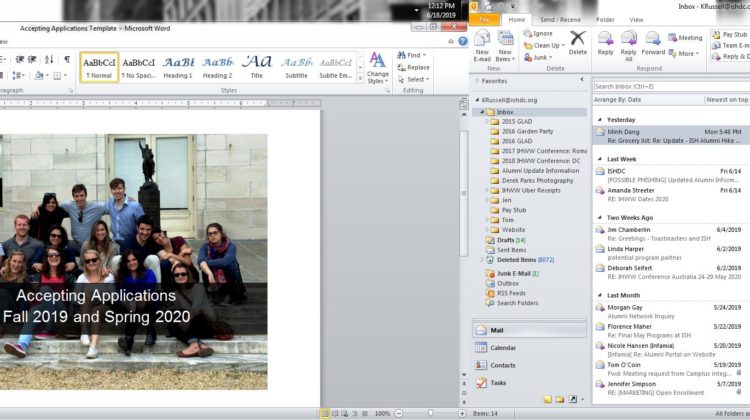Image resolution: width=750 pixels, height=420 pixels.
Task: Select Print Layout view icon in Word status bar
Action: click(324, 413)
